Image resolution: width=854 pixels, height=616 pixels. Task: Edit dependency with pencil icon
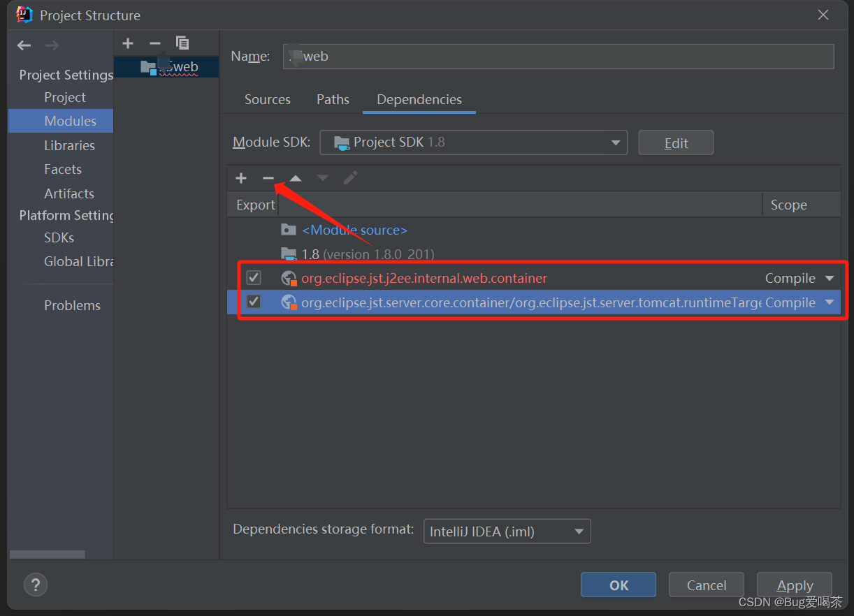pos(350,178)
